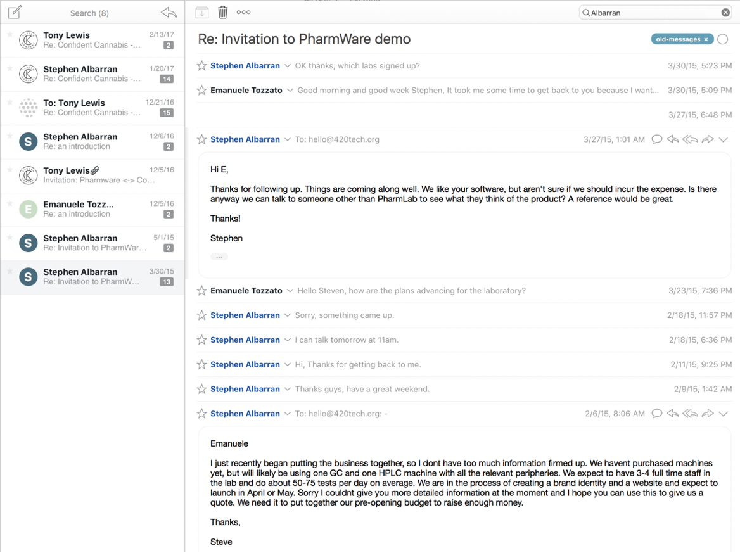Clear the Albarran search with the X
The image size is (740, 560).
point(725,13)
